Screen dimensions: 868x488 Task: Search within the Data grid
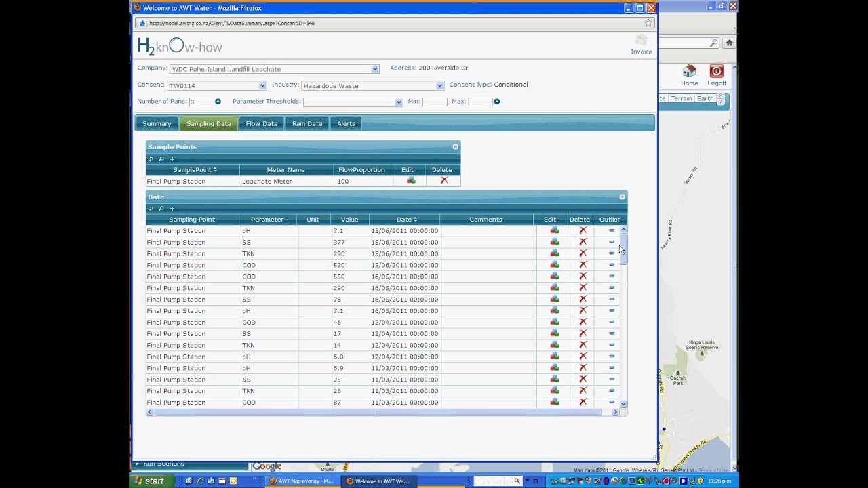coord(161,208)
